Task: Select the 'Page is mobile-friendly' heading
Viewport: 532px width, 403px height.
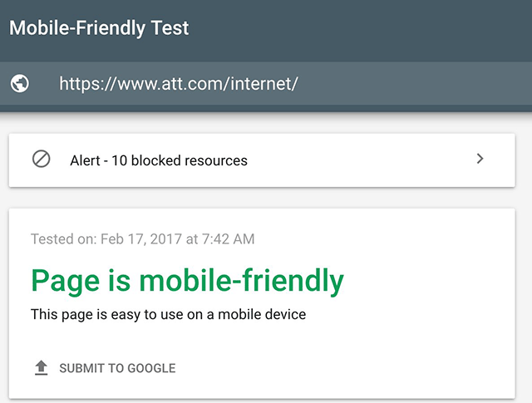Action: [x=187, y=280]
